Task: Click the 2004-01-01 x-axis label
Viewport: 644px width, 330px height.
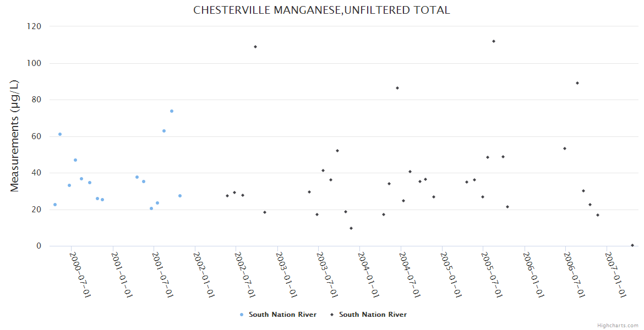Action: point(369,275)
